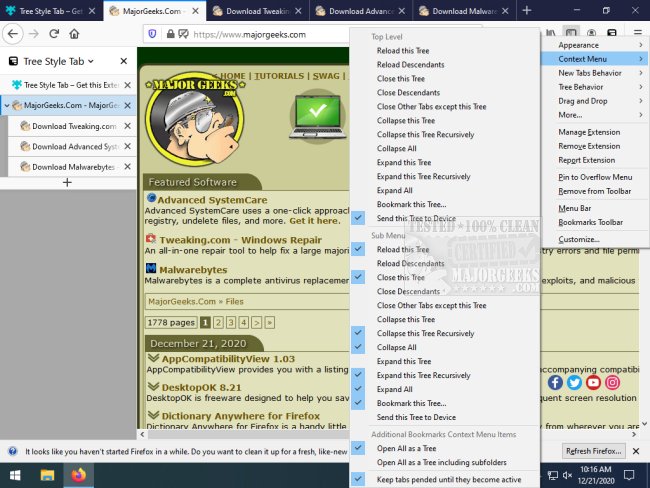Open Windows Start menu
Screen dimensions: 650x488
point(15,475)
